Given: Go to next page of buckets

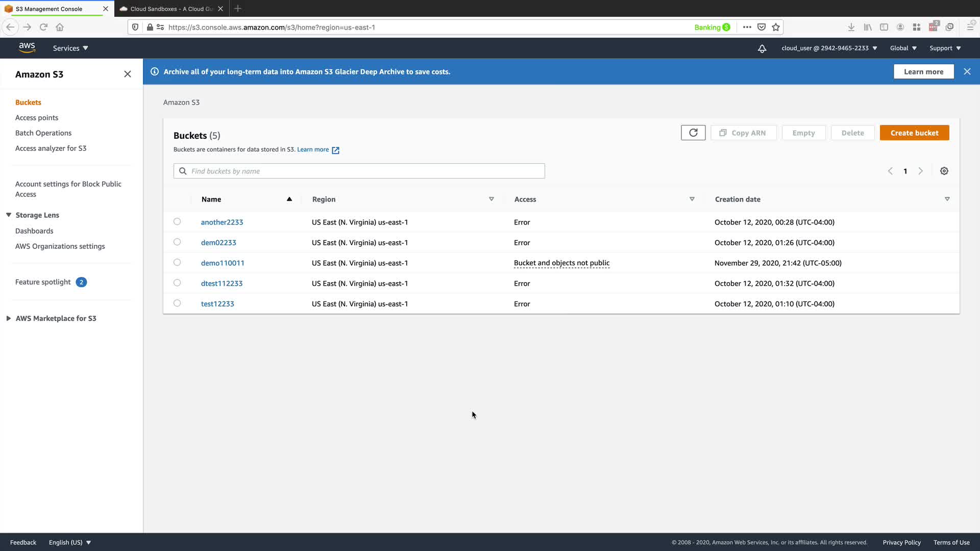Looking at the screenshot, I should coord(920,171).
